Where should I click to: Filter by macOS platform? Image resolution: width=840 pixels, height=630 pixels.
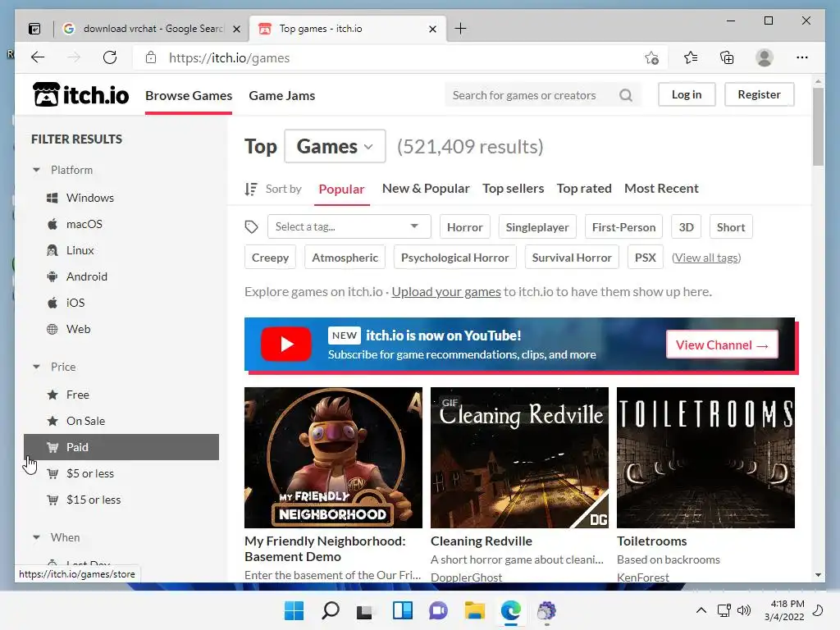tap(84, 224)
